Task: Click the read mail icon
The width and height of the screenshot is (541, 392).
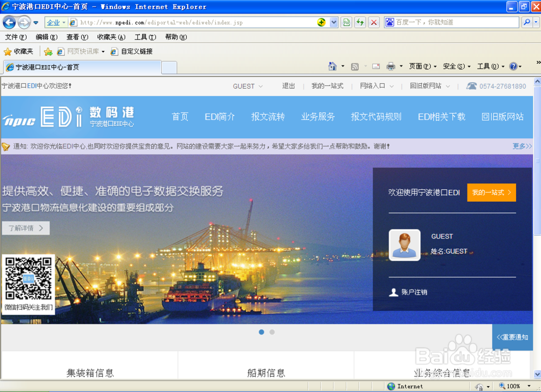Action: 376,66
